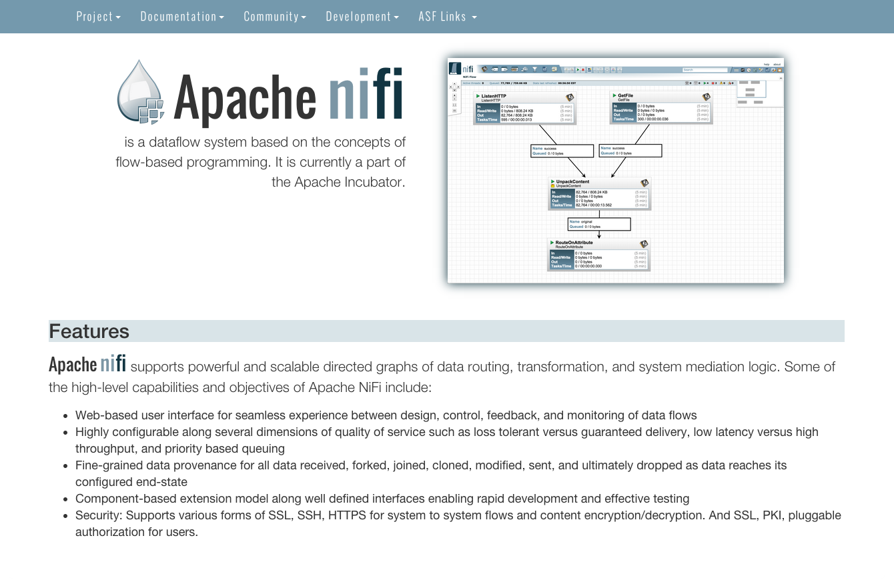The image size is (894, 588).
Task: Open the ASF Links dropdown
Action: coord(448,17)
